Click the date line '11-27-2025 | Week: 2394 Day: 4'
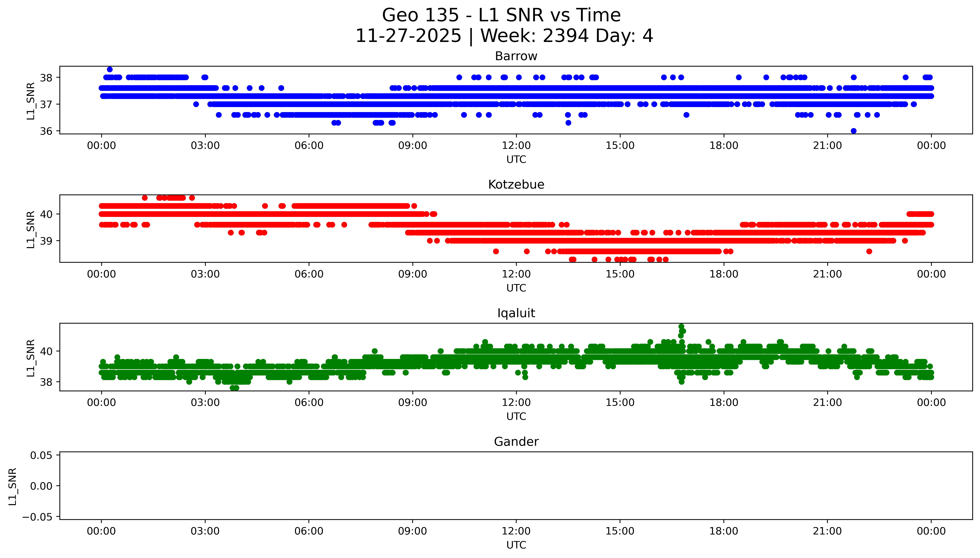This screenshot has width=980, height=558. click(504, 36)
